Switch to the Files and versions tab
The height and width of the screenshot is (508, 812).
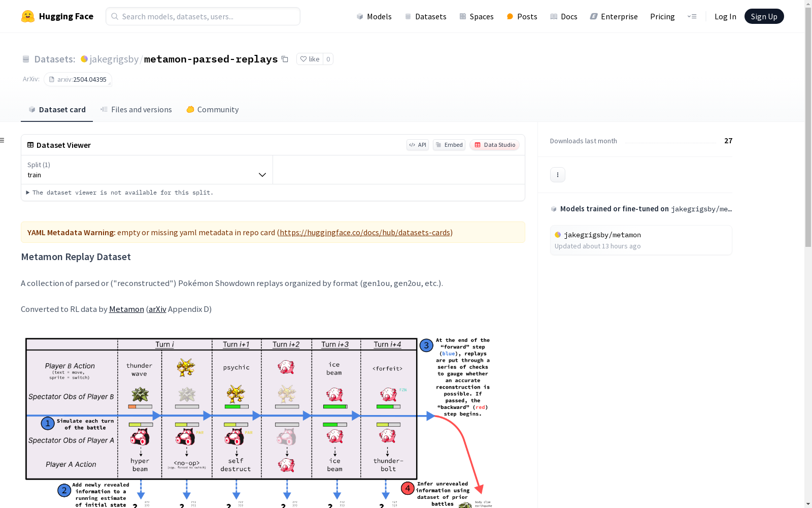click(x=136, y=110)
